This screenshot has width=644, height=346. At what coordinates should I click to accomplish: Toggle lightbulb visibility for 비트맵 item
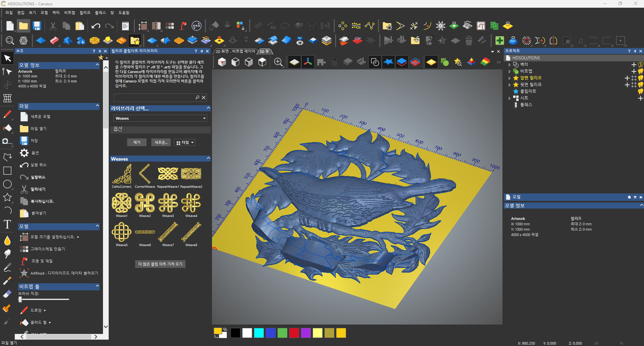640,71
